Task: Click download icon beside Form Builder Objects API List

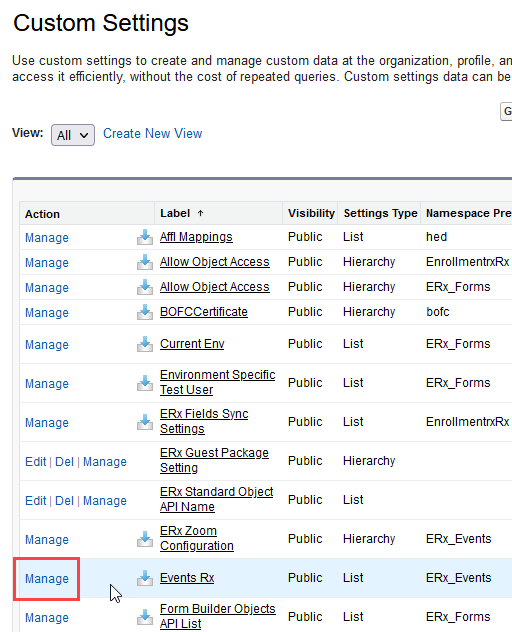Action: click(x=145, y=617)
